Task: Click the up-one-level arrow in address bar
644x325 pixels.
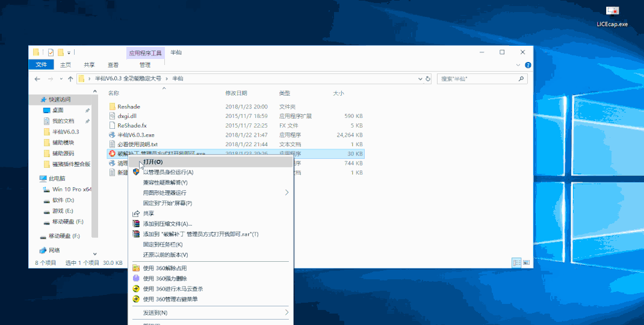Action: click(x=70, y=79)
